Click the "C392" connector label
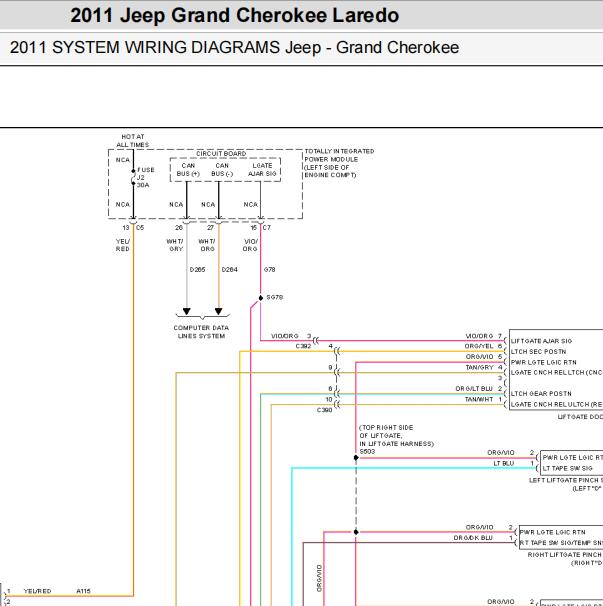 coord(303,346)
